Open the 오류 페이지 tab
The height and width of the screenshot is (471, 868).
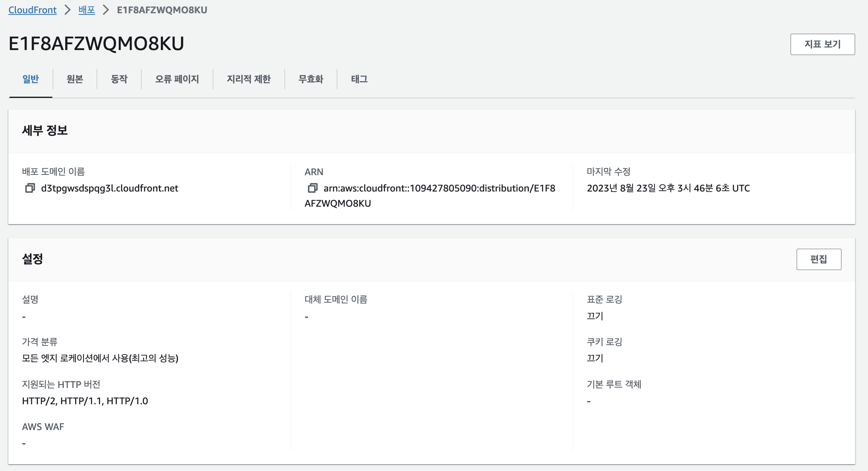pyautogui.click(x=177, y=79)
